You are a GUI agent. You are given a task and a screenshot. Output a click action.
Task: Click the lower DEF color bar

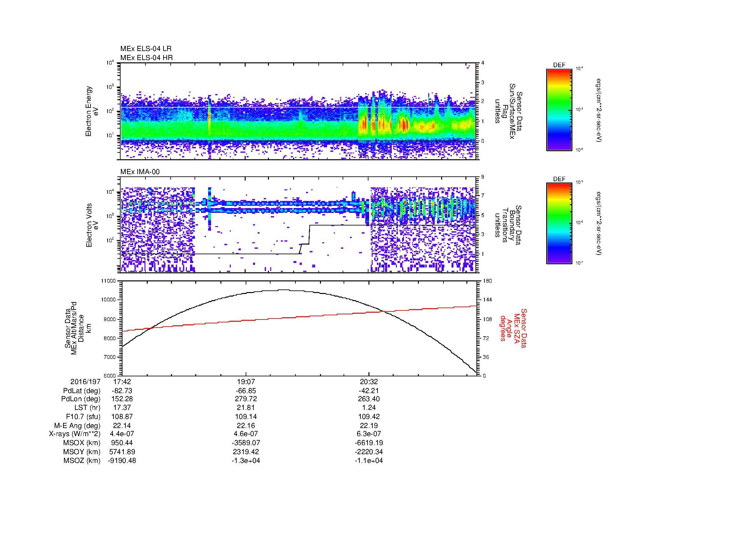pyautogui.click(x=559, y=224)
